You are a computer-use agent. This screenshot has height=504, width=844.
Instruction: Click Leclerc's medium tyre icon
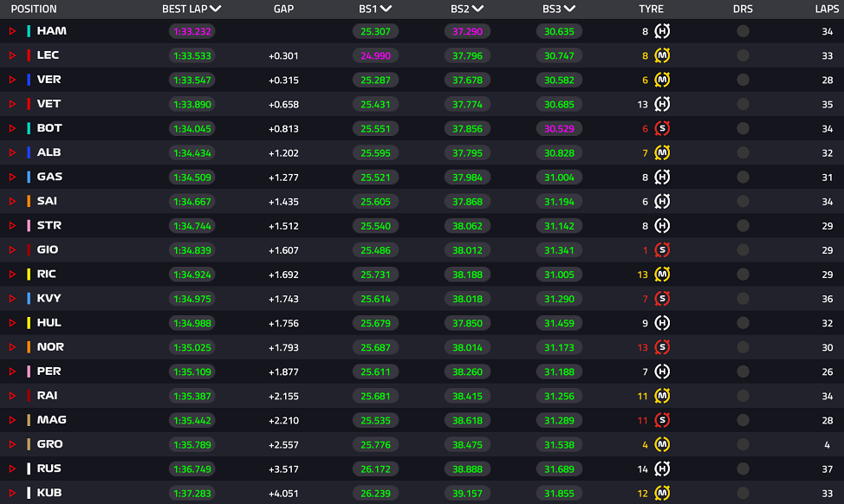click(x=662, y=55)
